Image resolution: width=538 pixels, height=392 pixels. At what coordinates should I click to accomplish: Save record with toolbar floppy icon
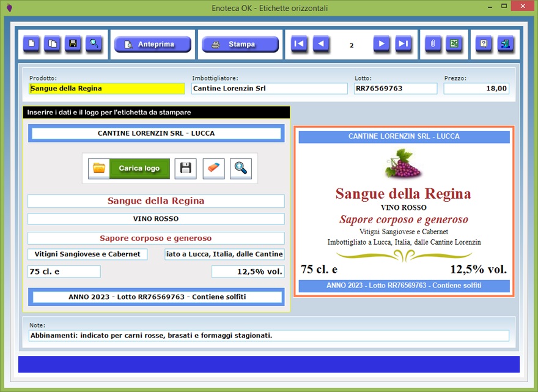73,44
